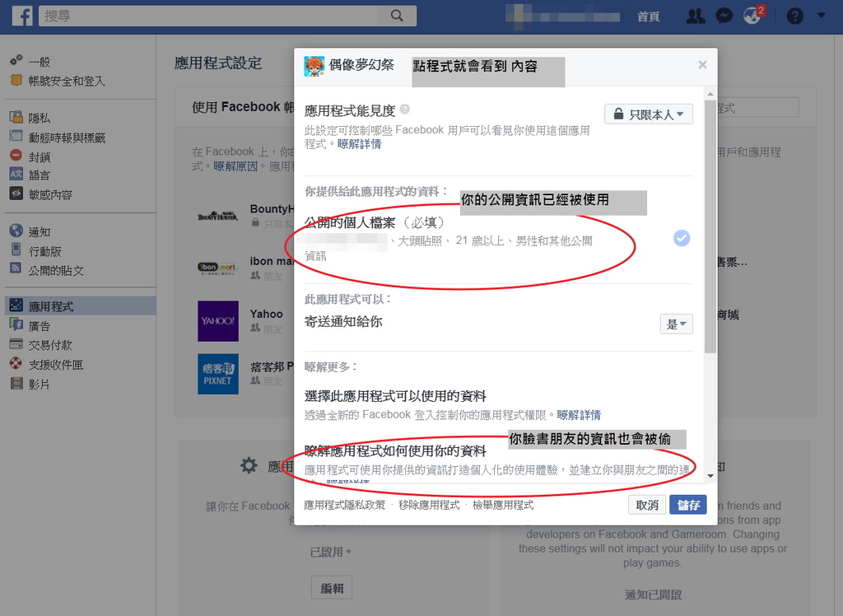Open the Messenger icon
This screenshot has width=843, height=616.
point(724,16)
